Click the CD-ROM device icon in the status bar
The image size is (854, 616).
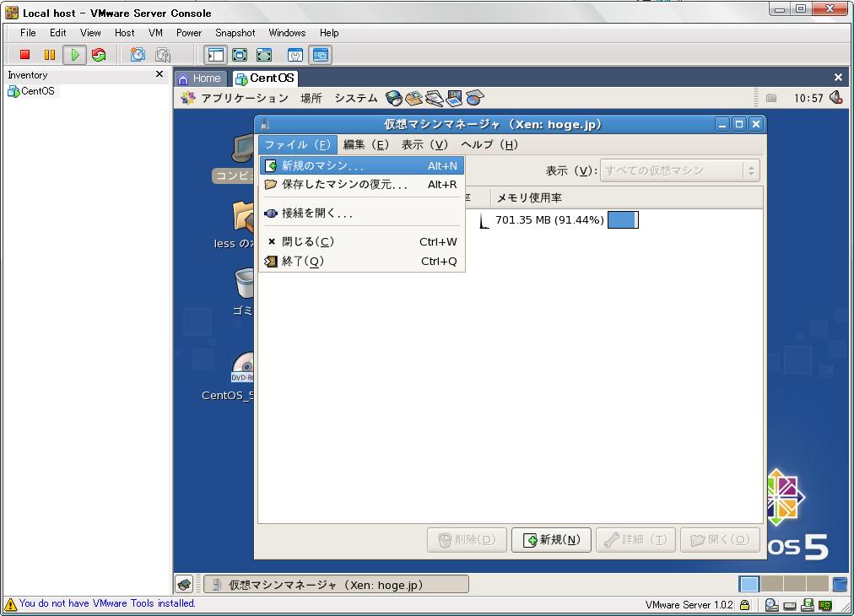point(771,604)
